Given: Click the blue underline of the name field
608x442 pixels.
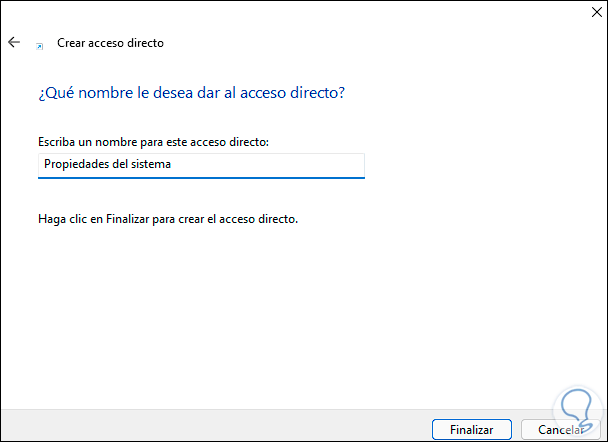Looking at the screenshot, I should 200,178.
